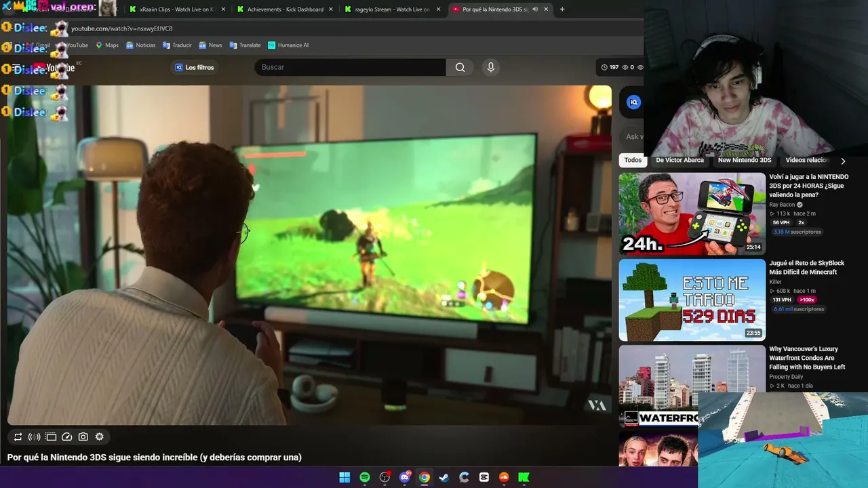868x488 pixels.
Task: Focus the Buscar search field
Action: click(x=350, y=67)
